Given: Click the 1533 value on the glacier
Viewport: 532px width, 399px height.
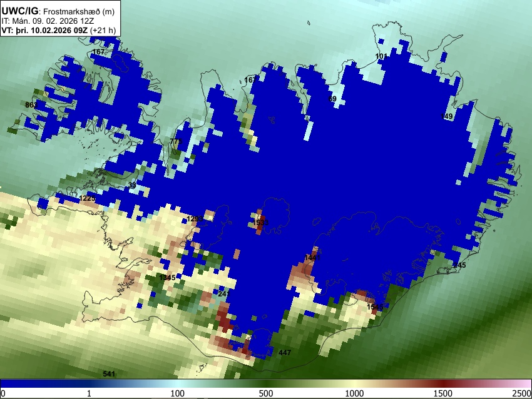Looking at the screenshot, I should [x=260, y=223].
